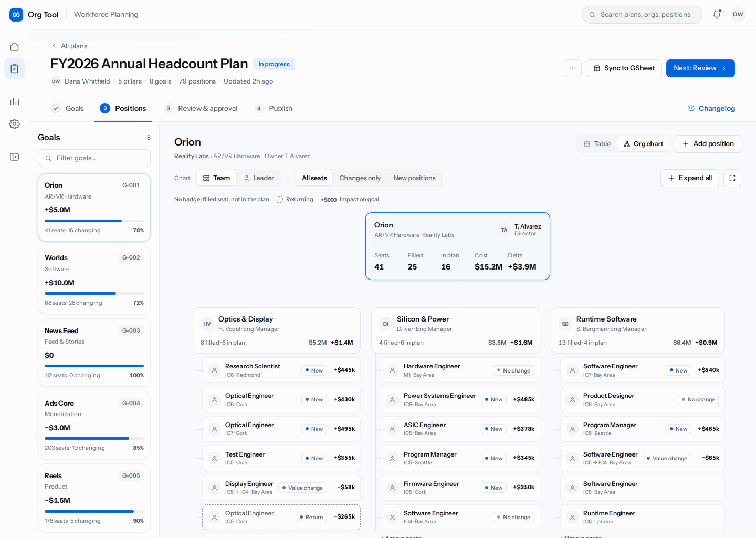Filter to Changes only
The image size is (756, 538).
coord(360,178)
